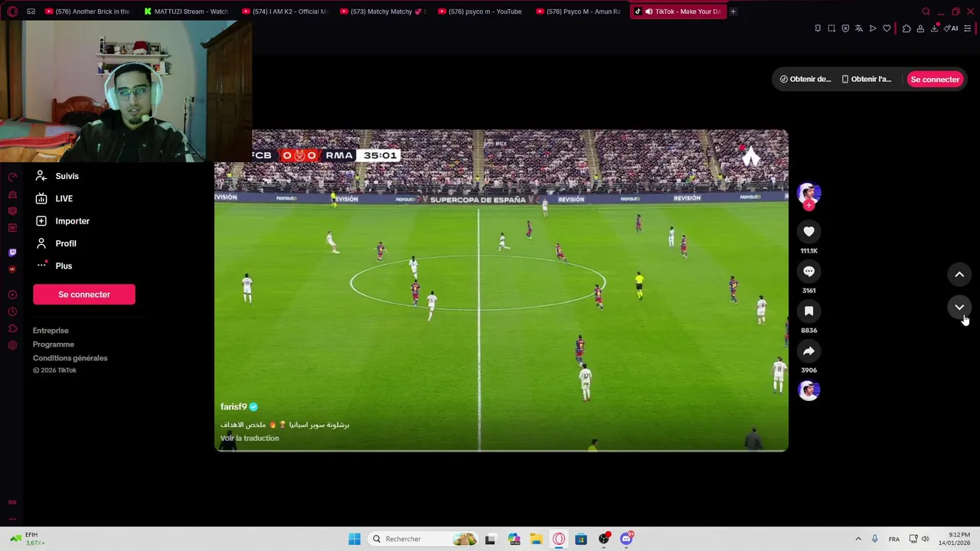Click Voir la traduction under caption
Screen dimensions: 980x551
250,439
